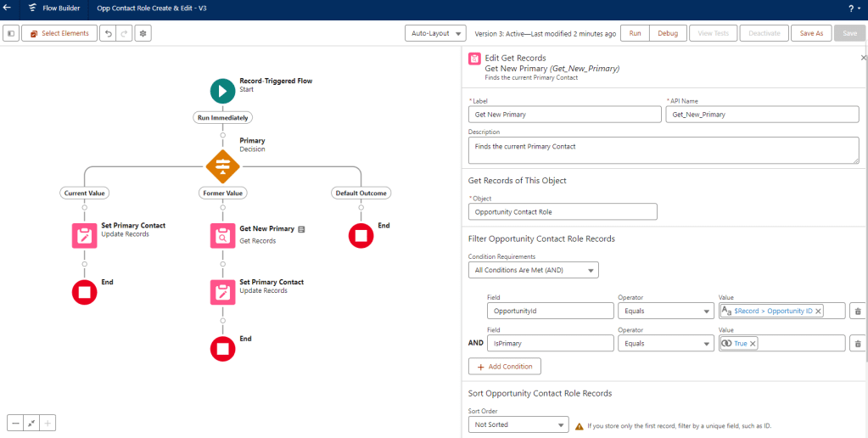Expand the Condition Requirements dropdown
The image size is (868, 438).
[x=533, y=270]
